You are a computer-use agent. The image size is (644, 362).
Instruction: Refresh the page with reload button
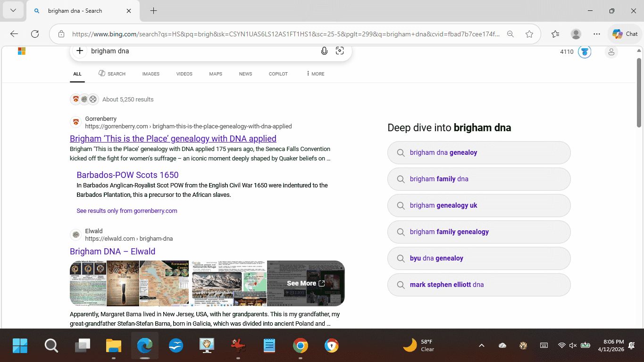pos(35,34)
